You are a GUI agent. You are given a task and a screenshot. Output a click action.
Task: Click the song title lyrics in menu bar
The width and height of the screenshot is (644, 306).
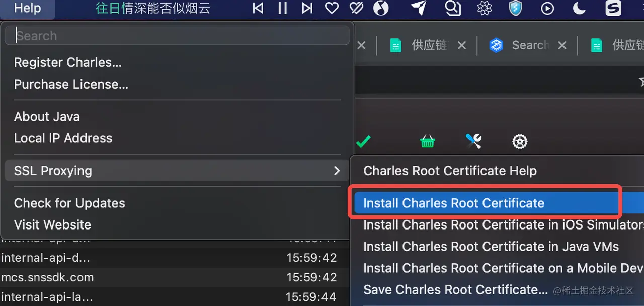[153, 8]
